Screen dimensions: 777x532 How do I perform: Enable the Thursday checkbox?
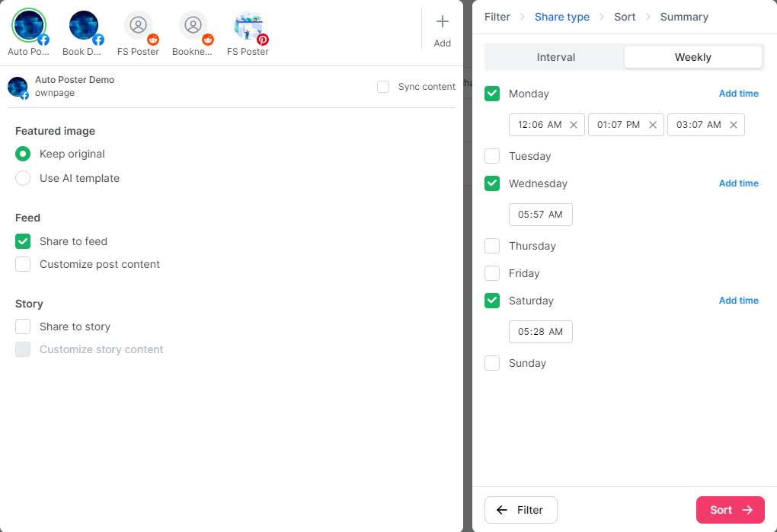coord(492,246)
